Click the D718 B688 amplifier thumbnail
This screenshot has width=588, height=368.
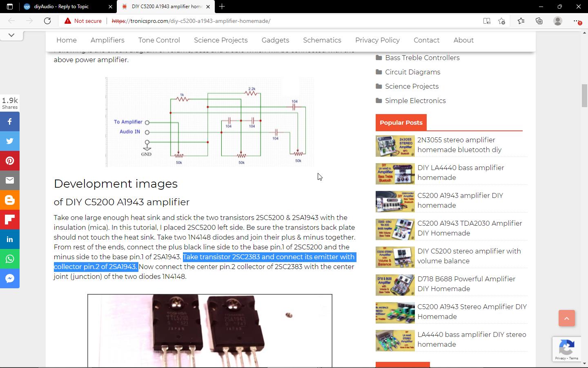point(395,285)
